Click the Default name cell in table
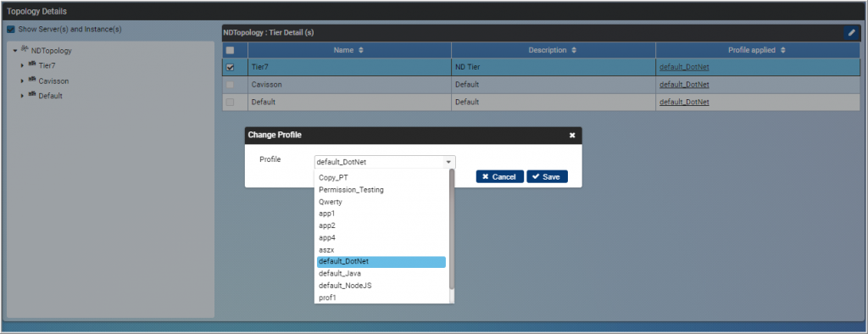This screenshot has height=334, width=868. pos(349,102)
